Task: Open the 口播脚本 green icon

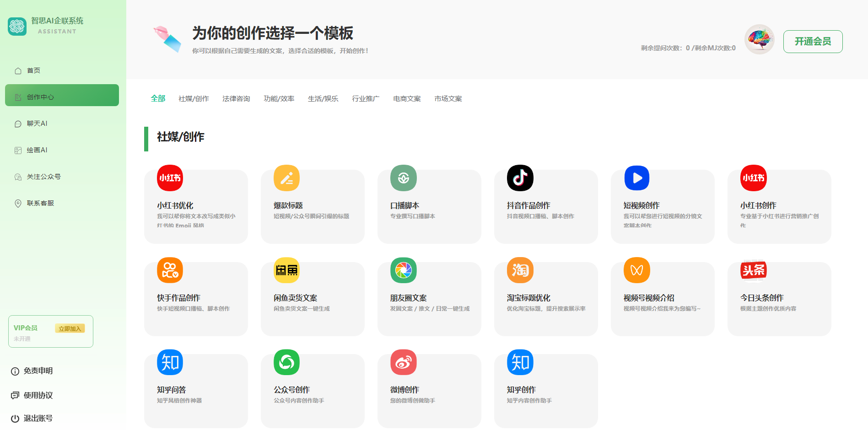Action: click(403, 178)
